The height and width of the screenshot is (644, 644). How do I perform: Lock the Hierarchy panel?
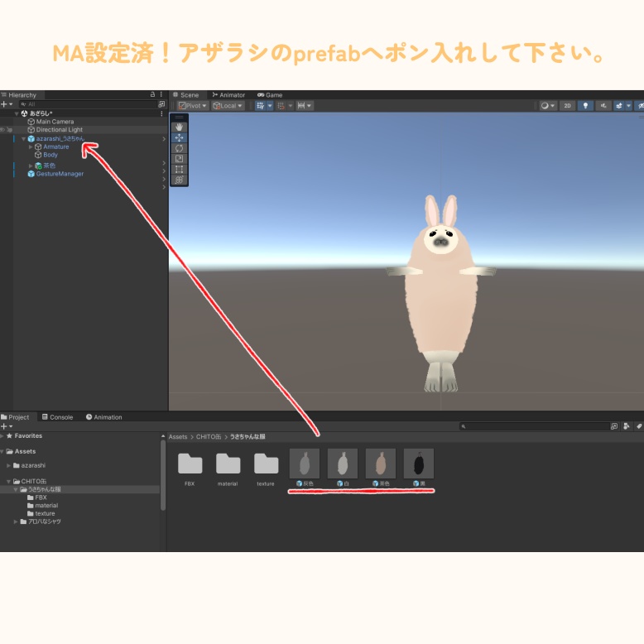click(153, 94)
